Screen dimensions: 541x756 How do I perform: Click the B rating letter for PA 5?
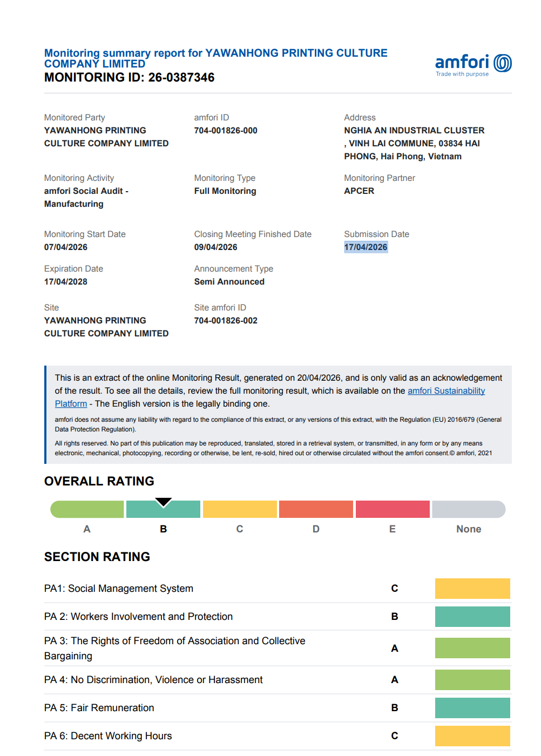pos(395,708)
